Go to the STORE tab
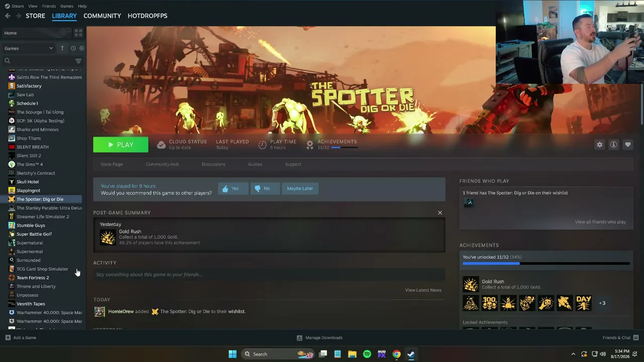Viewport: 644px width, 362px height. pyautogui.click(x=35, y=16)
